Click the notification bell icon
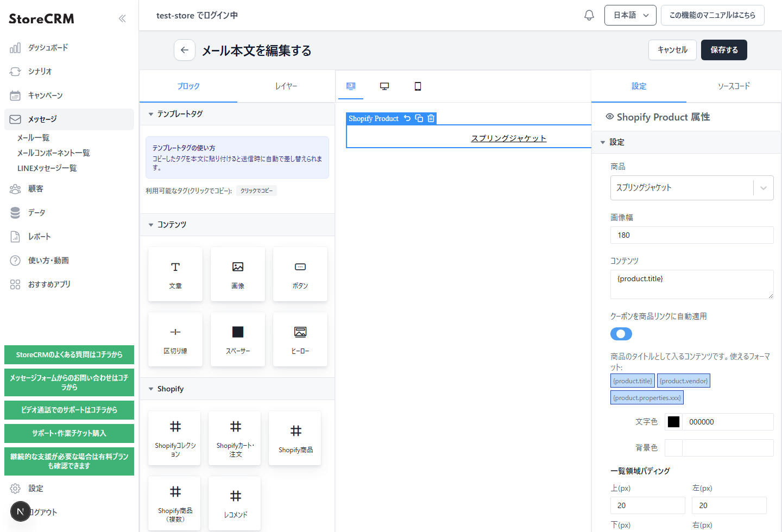Viewport: 782px width, 532px height. click(589, 15)
